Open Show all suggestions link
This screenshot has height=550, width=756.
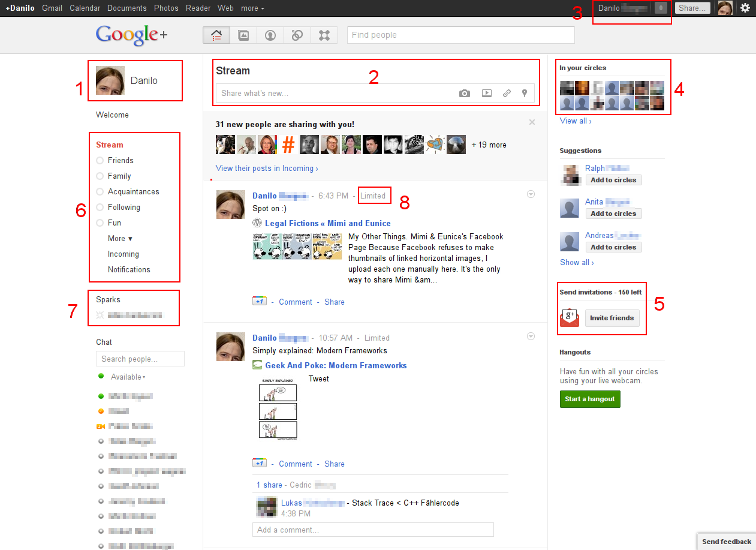[577, 262]
